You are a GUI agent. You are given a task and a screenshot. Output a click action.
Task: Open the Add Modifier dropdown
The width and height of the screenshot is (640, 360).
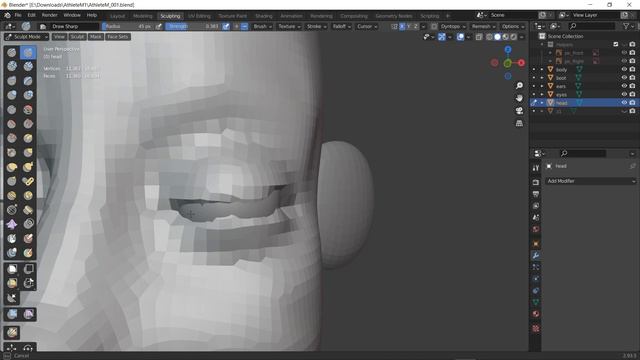point(591,181)
